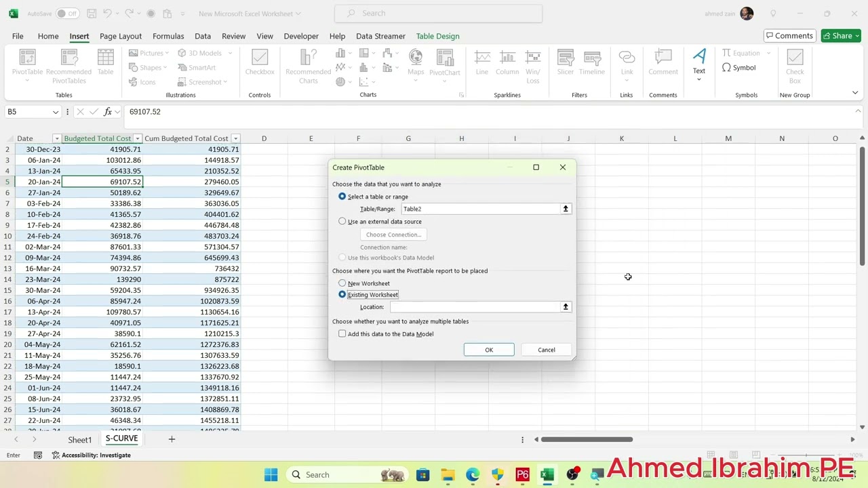Image resolution: width=868 pixels, height=488 pixels.
Task: Expand the Screenshot dropdown
Action: (x=225, y=82)
